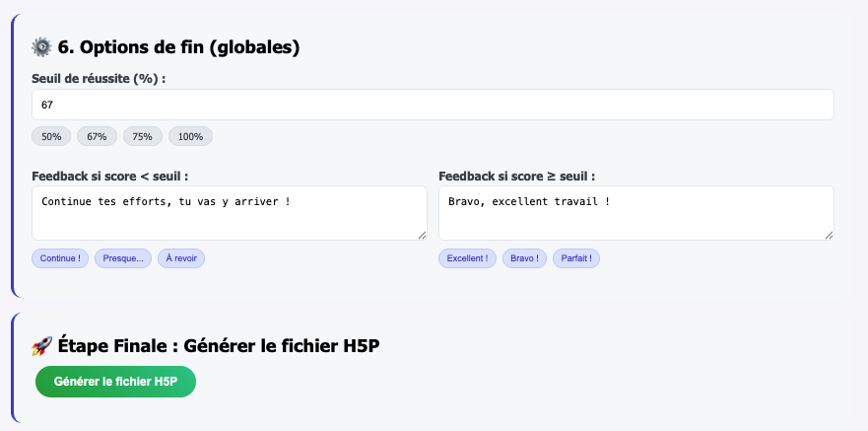Grab the resize handle of above-threshold textarea
868x431 pixels.
pos(829,235)
